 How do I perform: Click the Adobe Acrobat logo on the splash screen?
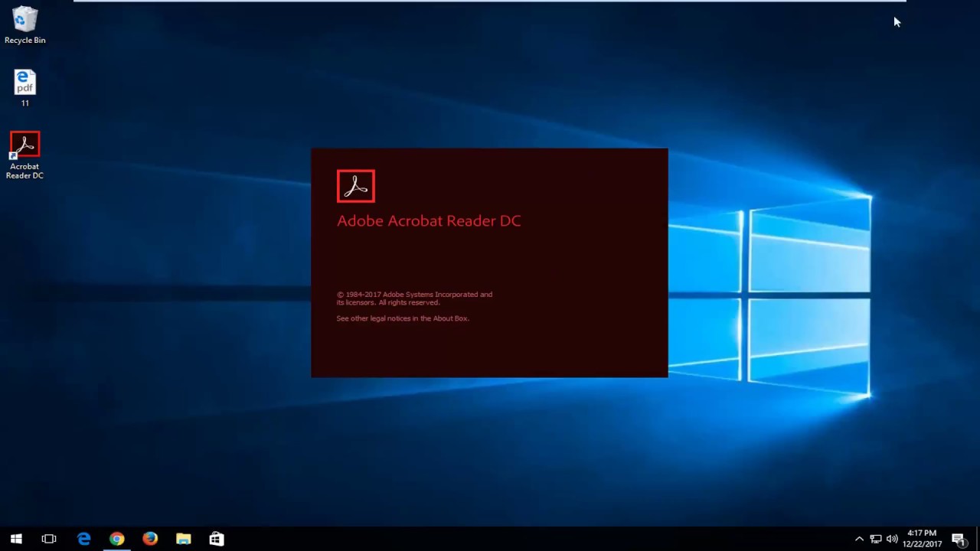tap(356, 186)
